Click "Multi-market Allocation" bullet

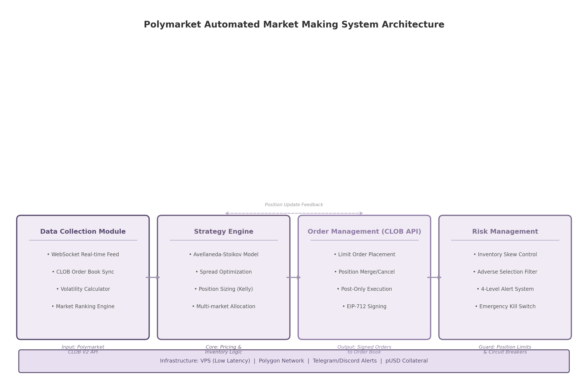tap(224, 306)
